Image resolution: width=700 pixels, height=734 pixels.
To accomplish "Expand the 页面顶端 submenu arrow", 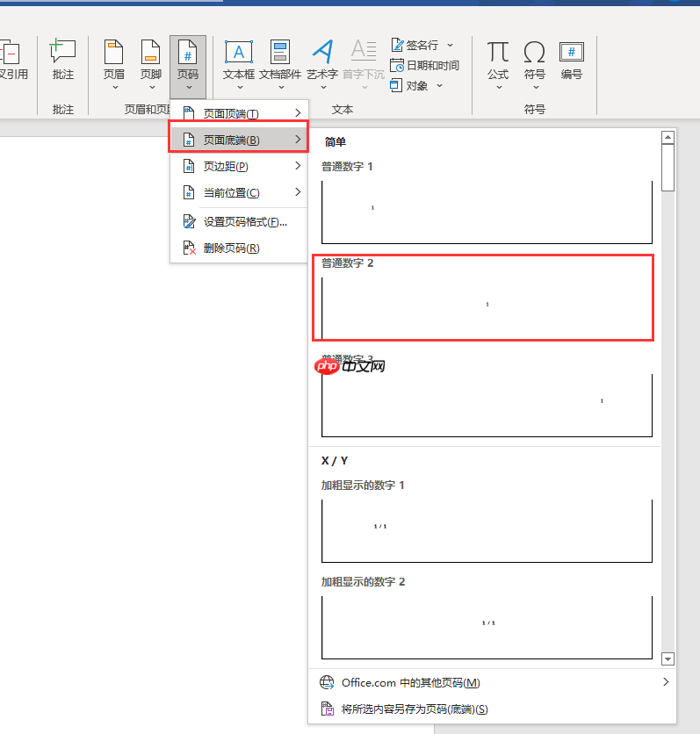I will click(x=298, y=112).
